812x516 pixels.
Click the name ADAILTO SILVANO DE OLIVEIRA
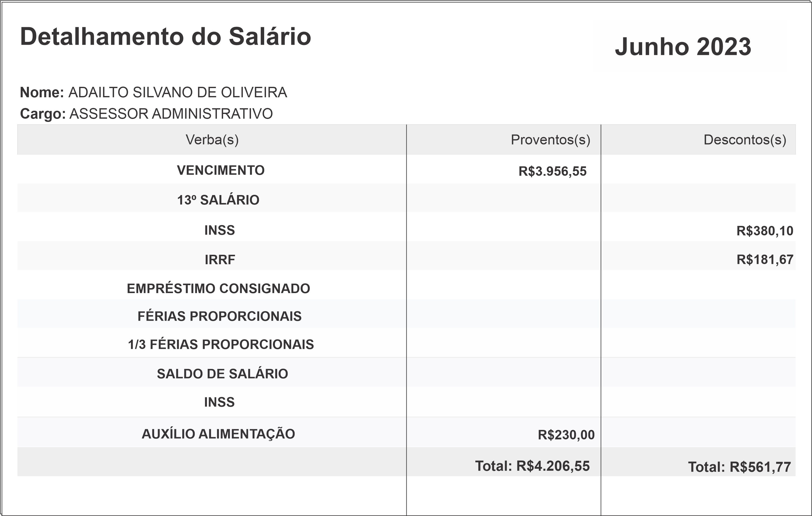(178, 92)
